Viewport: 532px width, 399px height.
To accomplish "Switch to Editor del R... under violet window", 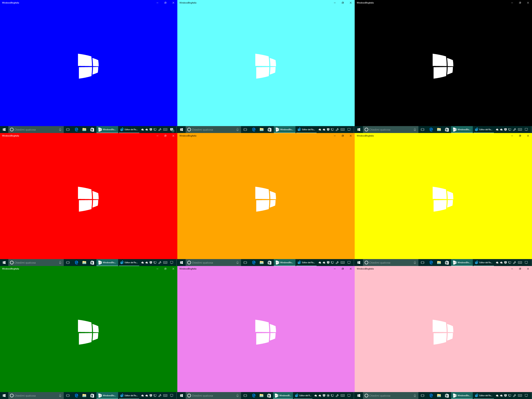I will pyautogui.click(x=303, y=396).
